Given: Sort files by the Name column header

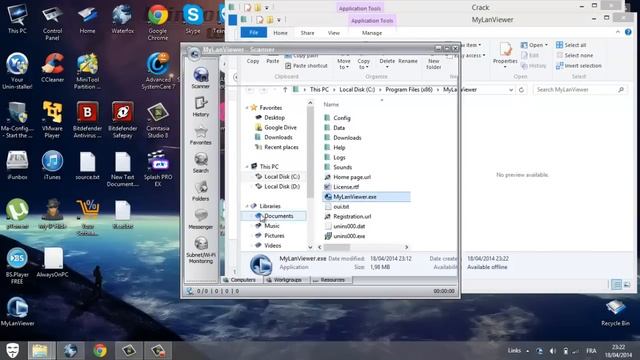Looking at the screenshot, I should pos(331,104).
